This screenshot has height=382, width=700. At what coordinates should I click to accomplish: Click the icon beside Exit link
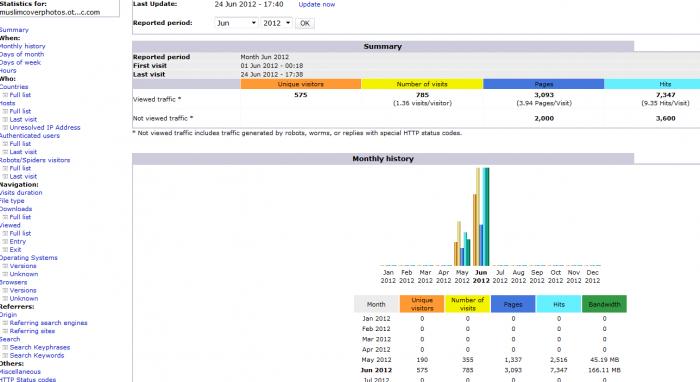(x=5, y=250)
